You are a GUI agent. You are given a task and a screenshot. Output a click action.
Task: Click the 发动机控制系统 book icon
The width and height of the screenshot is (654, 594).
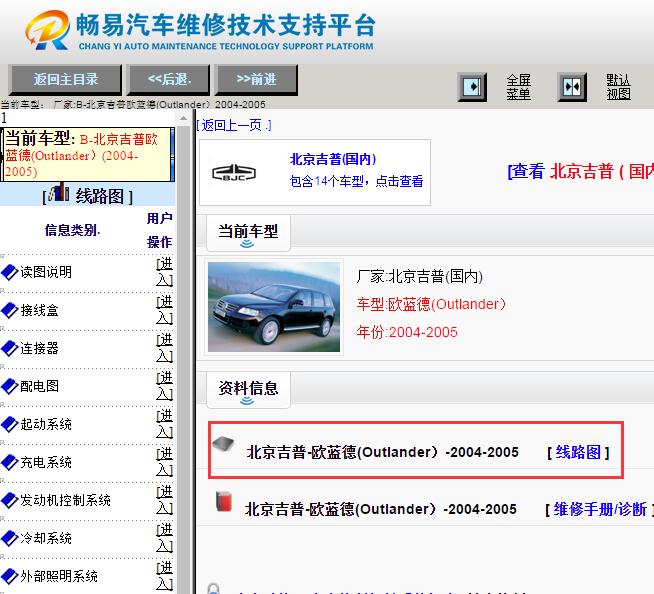point(10,500)
